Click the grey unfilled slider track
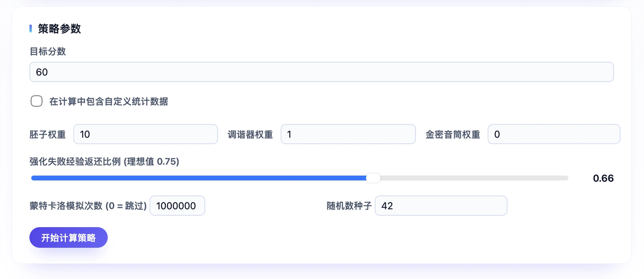 [x=474, y=178]
